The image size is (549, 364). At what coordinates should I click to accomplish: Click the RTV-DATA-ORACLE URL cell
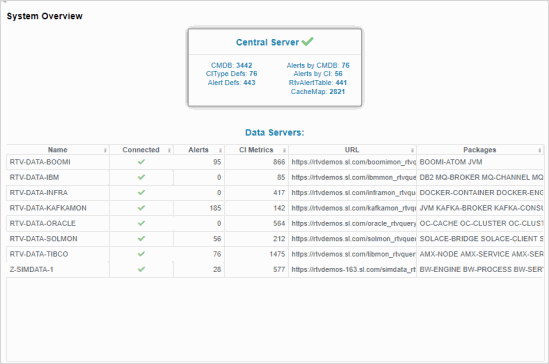click(x=353, y=223)
